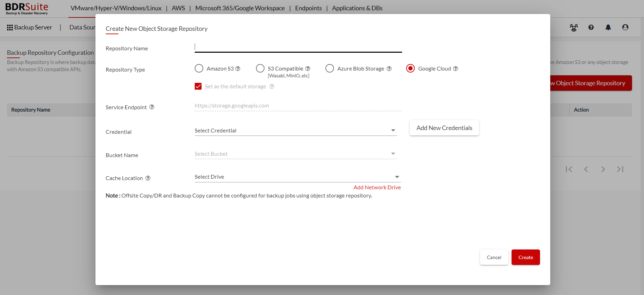Image resolution: width=644 pixels, height=295 pixels.
Task: Open the notifications bell
Action: [x=608, y=27]
